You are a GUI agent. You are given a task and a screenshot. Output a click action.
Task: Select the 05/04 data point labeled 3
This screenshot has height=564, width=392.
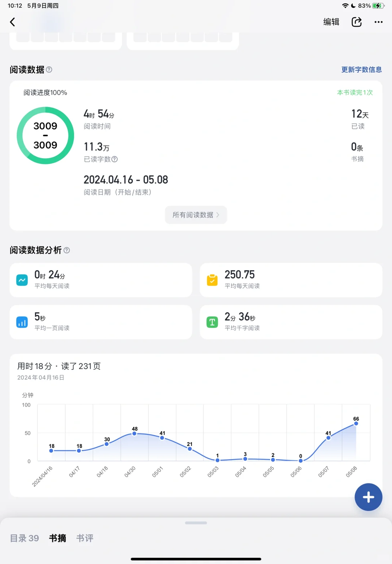coord(245,459)
